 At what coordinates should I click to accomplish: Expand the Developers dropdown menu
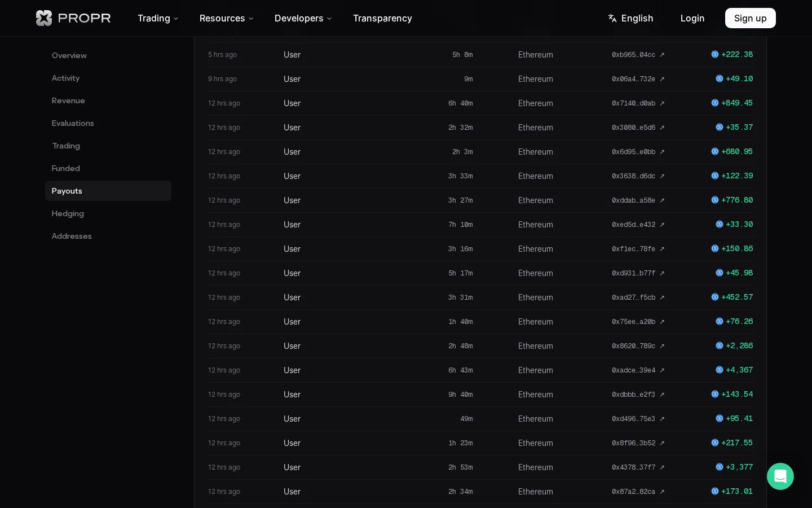(x=303, y=18)
